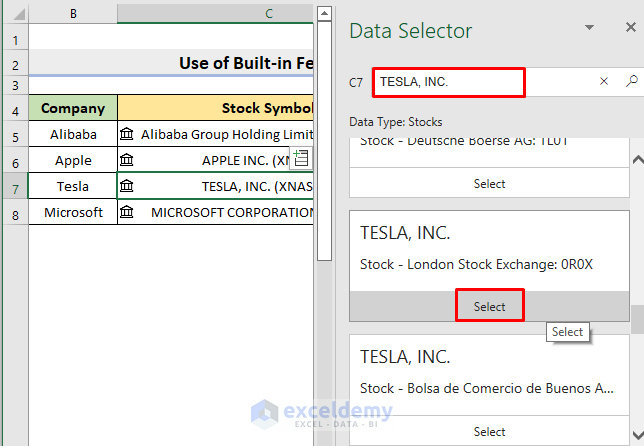Select column B header
The image size is (644, 446).
click(73, 13)
